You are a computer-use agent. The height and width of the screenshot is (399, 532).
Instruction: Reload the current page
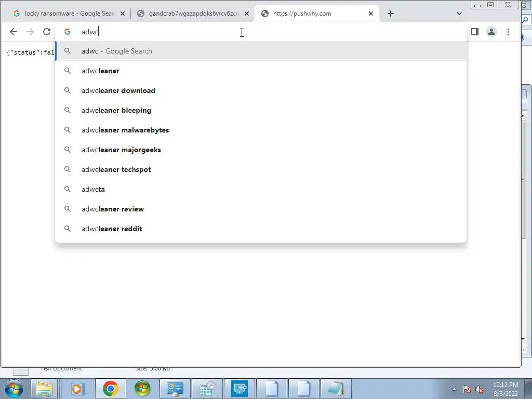point(47,32)
